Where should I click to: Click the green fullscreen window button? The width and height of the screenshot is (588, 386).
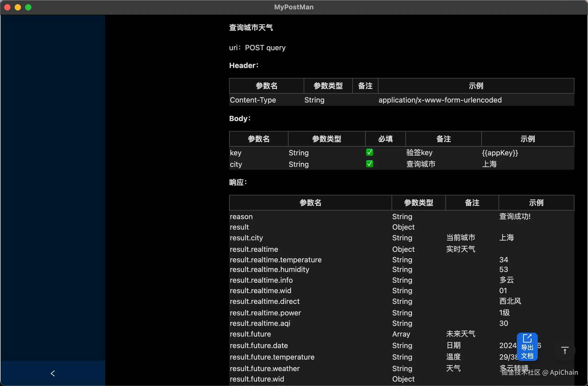(x=28, y=7)
